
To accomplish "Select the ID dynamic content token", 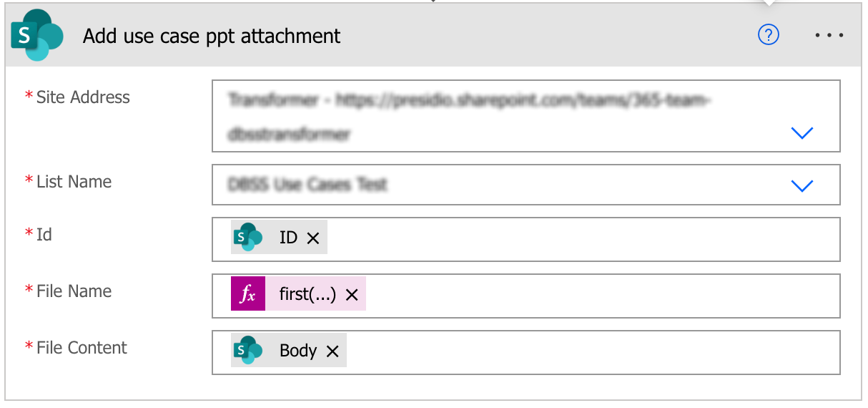I will click(288, 237).
